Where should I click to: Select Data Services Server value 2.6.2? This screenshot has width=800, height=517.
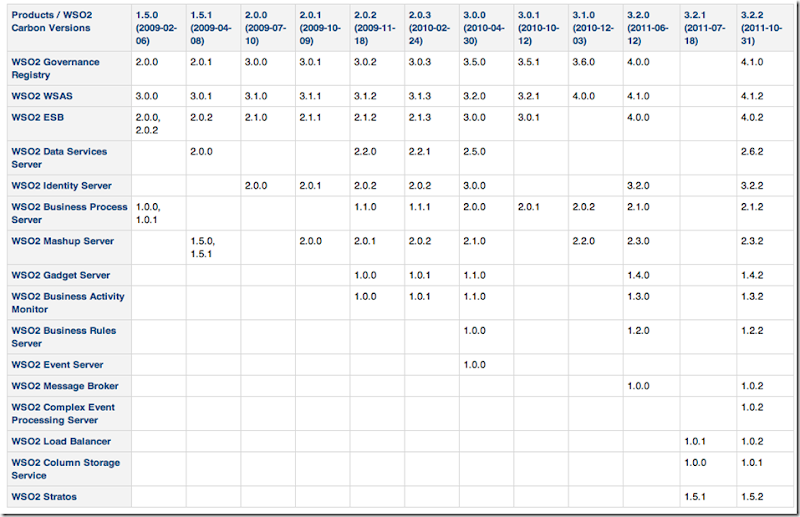(x=752, y=152)
